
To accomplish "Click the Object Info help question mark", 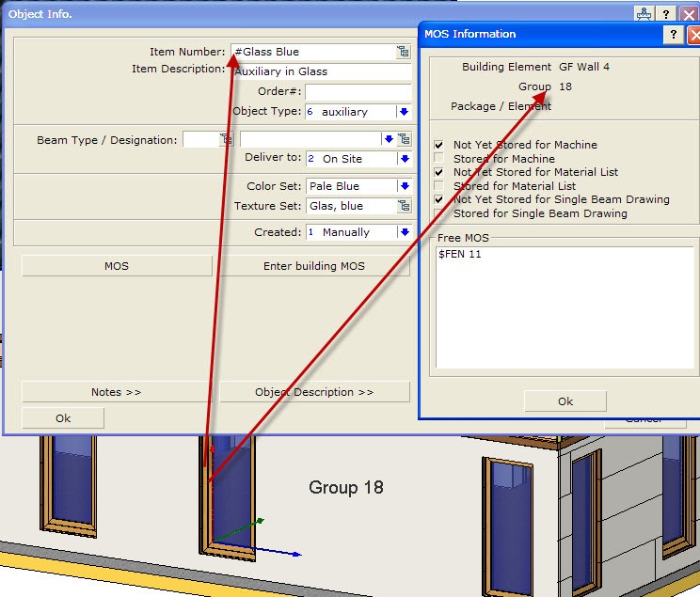I will point(666,14).
